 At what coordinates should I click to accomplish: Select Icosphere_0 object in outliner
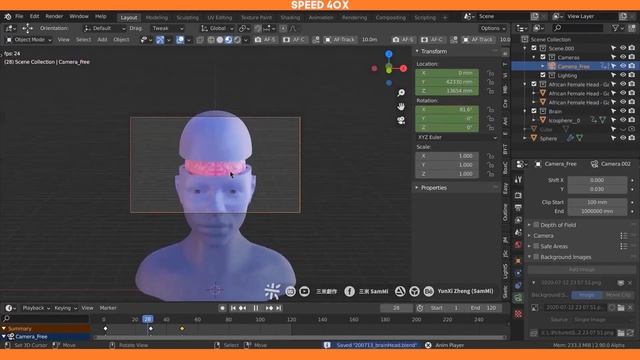point(564,120)
